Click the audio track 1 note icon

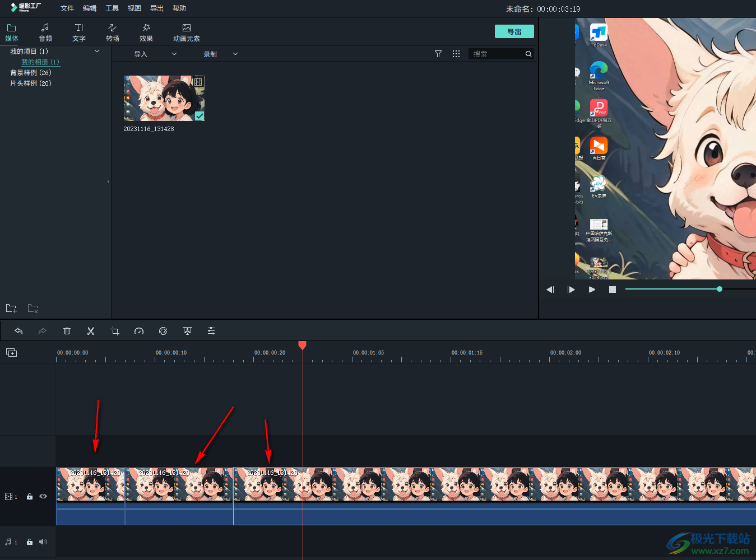tap(8, 542)
